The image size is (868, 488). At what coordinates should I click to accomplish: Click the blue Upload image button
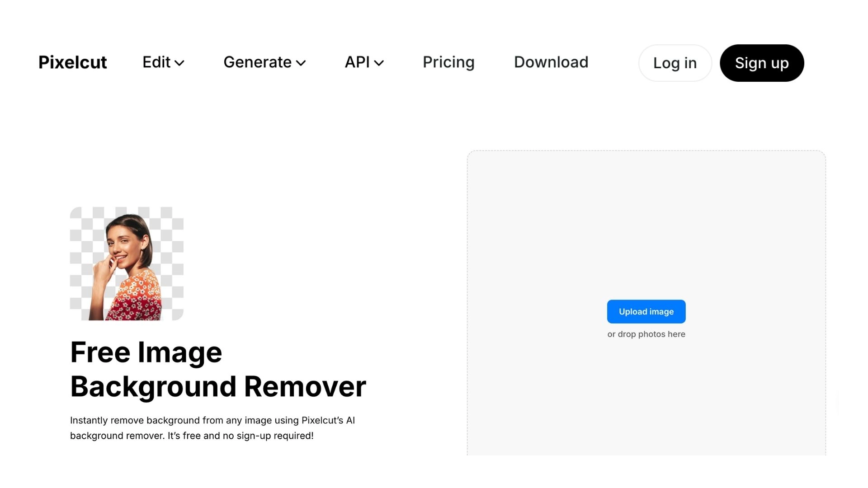(x=646, y=311)
